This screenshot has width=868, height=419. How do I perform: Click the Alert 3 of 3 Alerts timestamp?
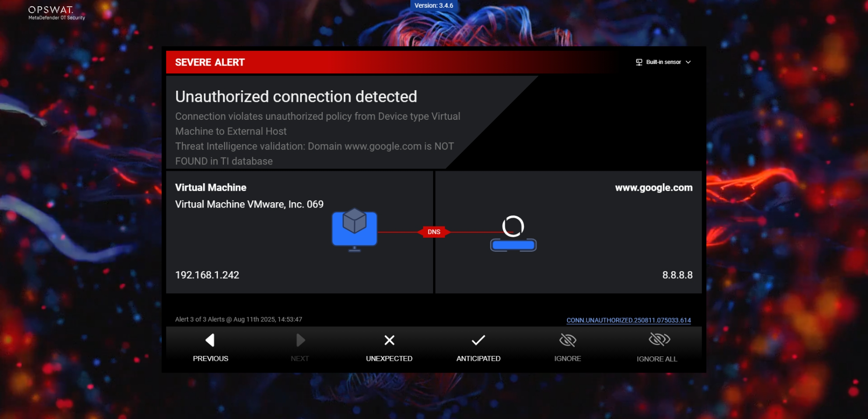coord(238,319)
